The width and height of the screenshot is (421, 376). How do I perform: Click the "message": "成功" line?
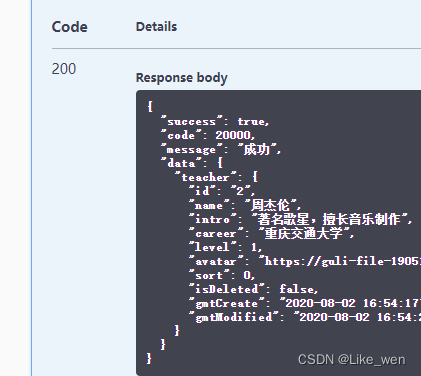(221, 149)
